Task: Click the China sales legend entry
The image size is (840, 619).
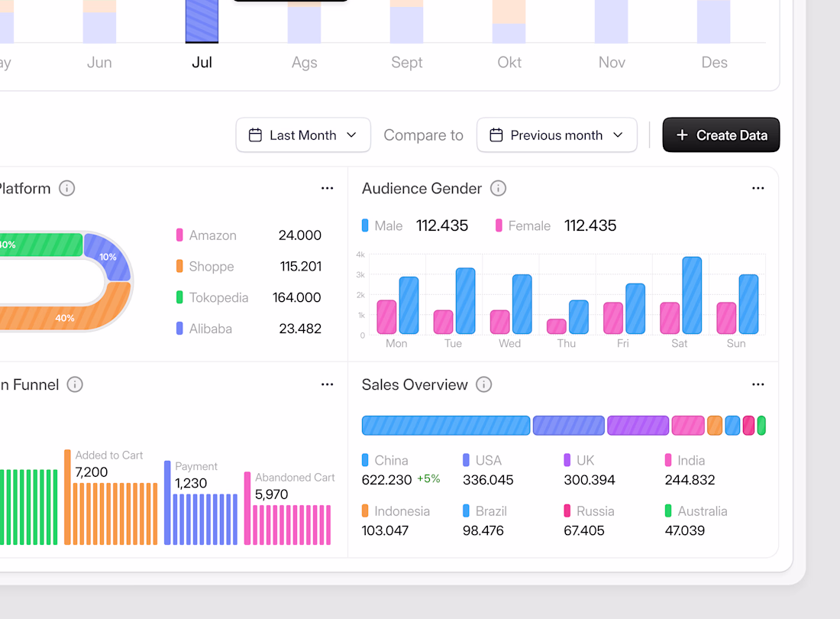Action: [x=385, y=460]
